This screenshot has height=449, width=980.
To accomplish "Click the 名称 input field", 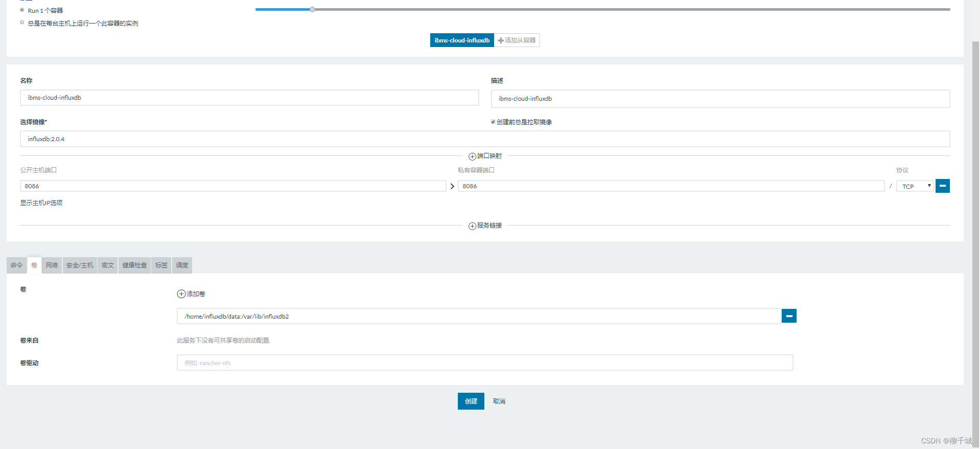I will [249, 98].
